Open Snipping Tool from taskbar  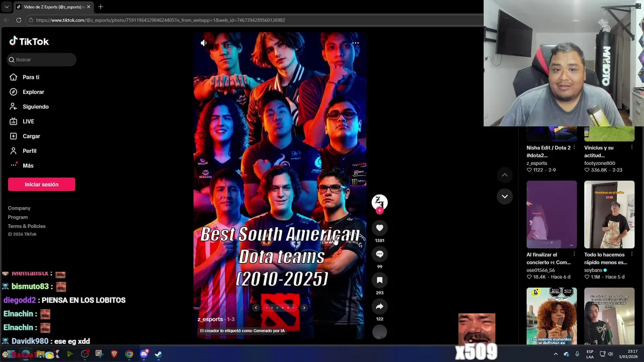99,354
